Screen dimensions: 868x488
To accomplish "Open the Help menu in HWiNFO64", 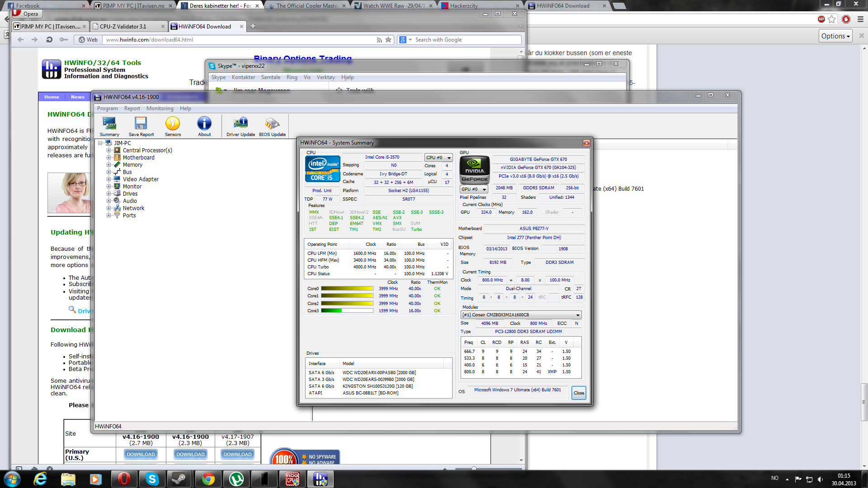I will pos(185,108).
